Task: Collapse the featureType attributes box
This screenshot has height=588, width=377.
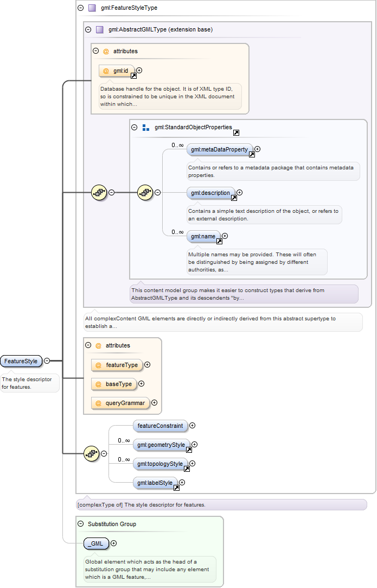Action: [88, 345]
